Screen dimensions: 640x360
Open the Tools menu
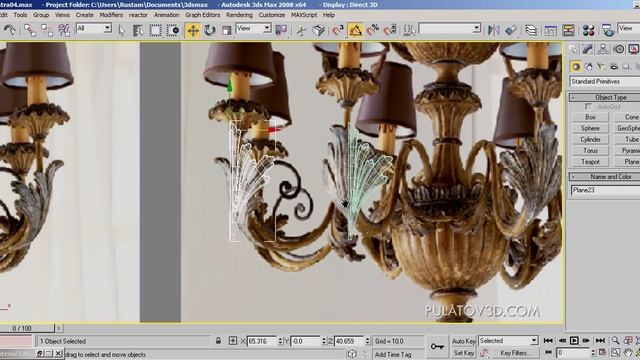(20, 15)
